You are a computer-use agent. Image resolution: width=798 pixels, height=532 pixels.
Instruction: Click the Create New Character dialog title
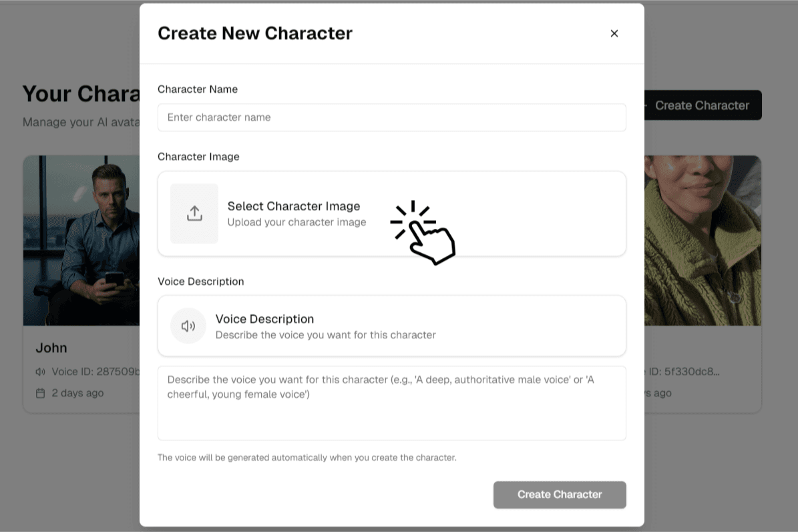[x=255, y=33]
